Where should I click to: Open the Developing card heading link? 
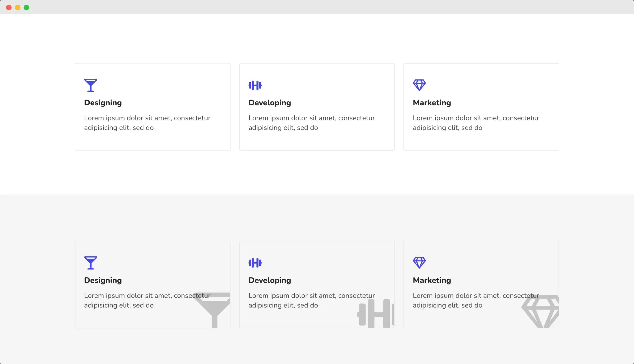[269, 103]
